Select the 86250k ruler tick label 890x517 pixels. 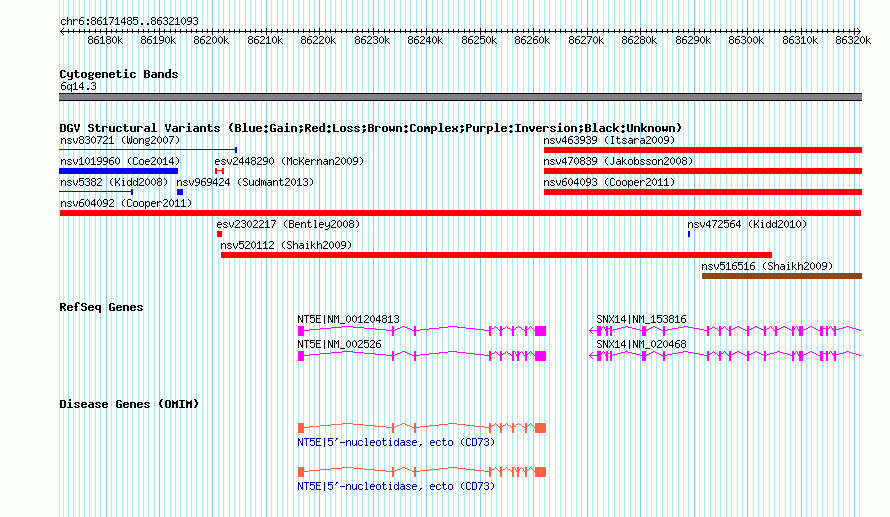point(479,40)
